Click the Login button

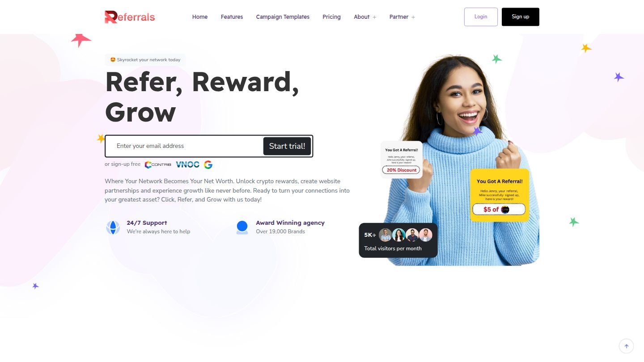click(x=481, y=17)
